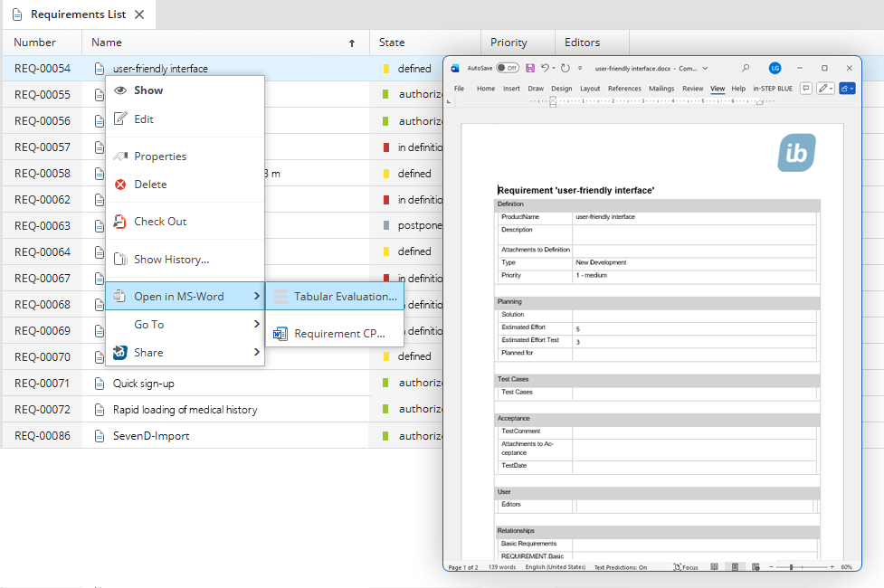
Task: Open Word's search magnifier
Action: coord(746,68)
